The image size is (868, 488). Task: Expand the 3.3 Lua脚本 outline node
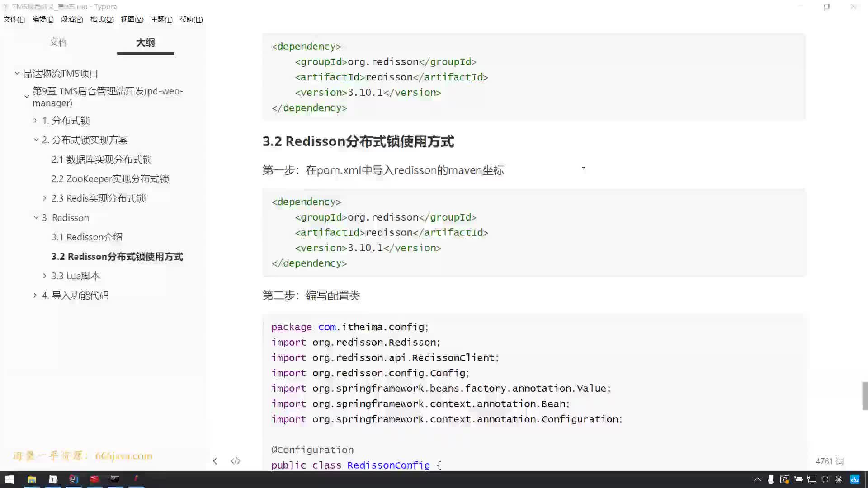point(45,276)
